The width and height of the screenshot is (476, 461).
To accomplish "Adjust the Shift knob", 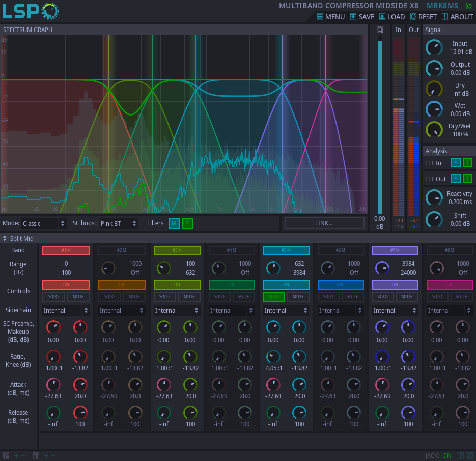I will pyautogui.click(x=434, y=219).
